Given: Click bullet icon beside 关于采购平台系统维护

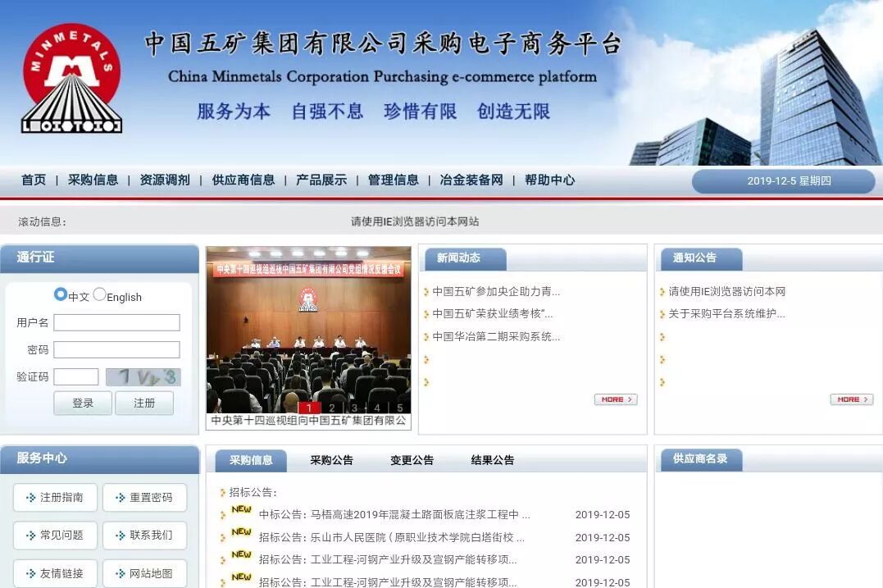Looking at the screenshot, I should click(662, 314).
